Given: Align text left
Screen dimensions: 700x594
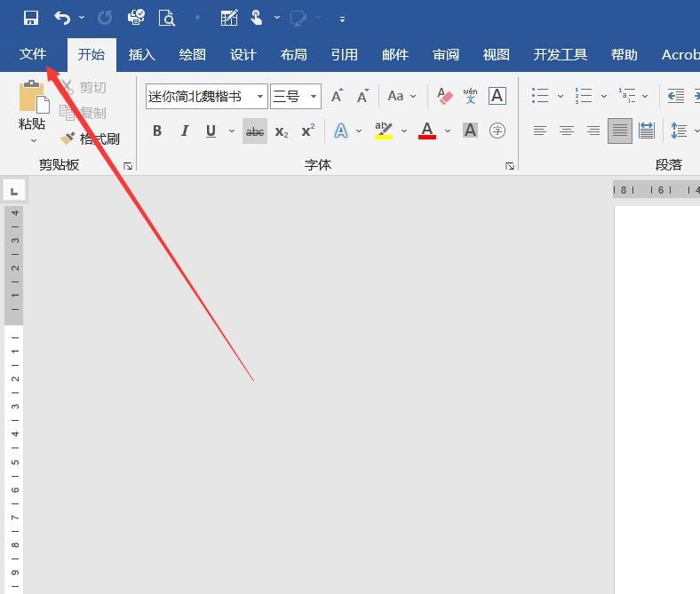Looking at the screenshot, I should (x=540, y=131).
